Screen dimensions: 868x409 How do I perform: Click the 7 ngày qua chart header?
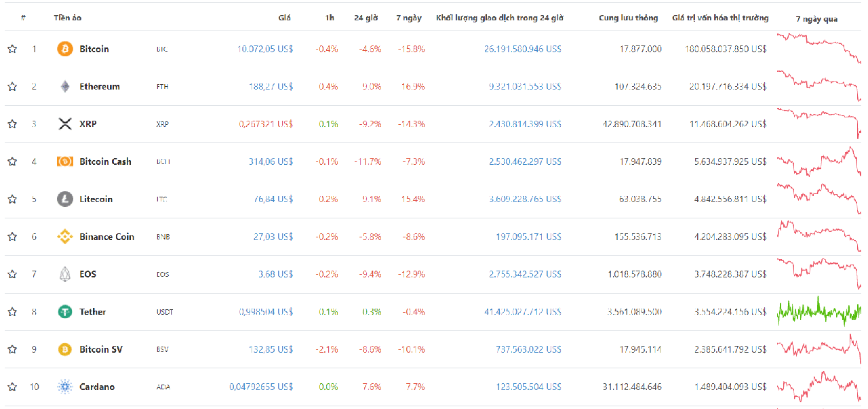[816, 19]
